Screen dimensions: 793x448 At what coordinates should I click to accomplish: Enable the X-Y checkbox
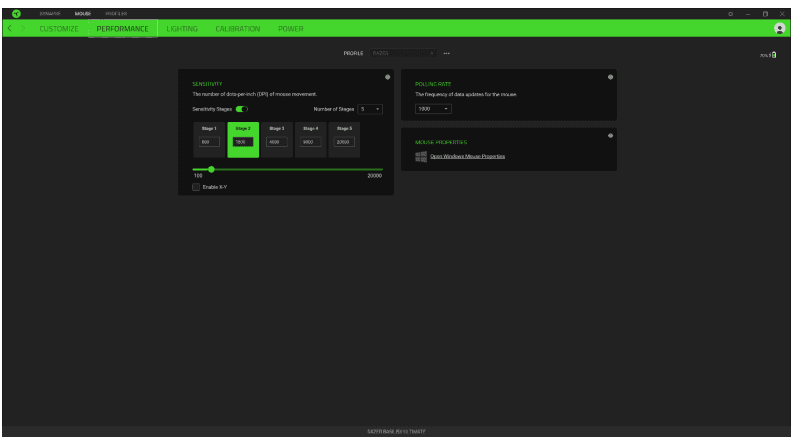(x=196, y=187)
